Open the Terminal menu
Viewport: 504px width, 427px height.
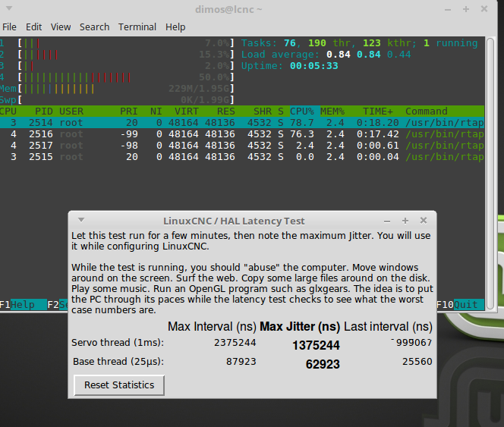click(x=137, y=27)
